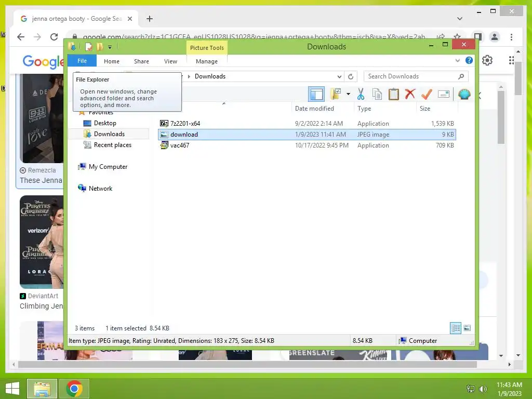Open Downloads in navigation pane

click(109, 134)
